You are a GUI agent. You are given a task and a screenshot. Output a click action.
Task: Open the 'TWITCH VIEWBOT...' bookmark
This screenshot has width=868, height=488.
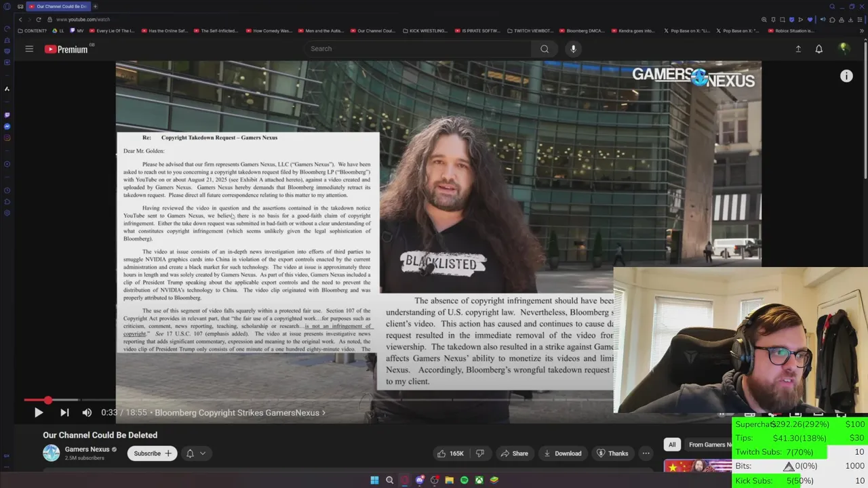point(530,30)
